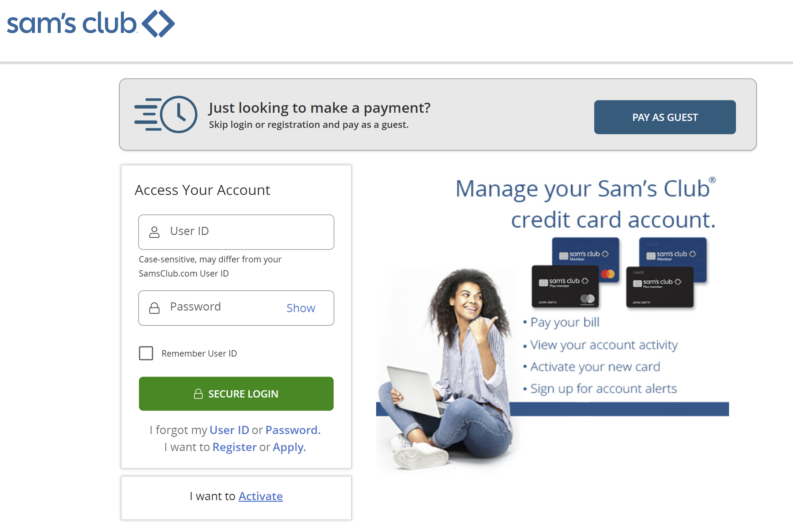Click the Password input field
Viewport: 793px width, 532px height.
pyautogui.click(x=236, y=307)
